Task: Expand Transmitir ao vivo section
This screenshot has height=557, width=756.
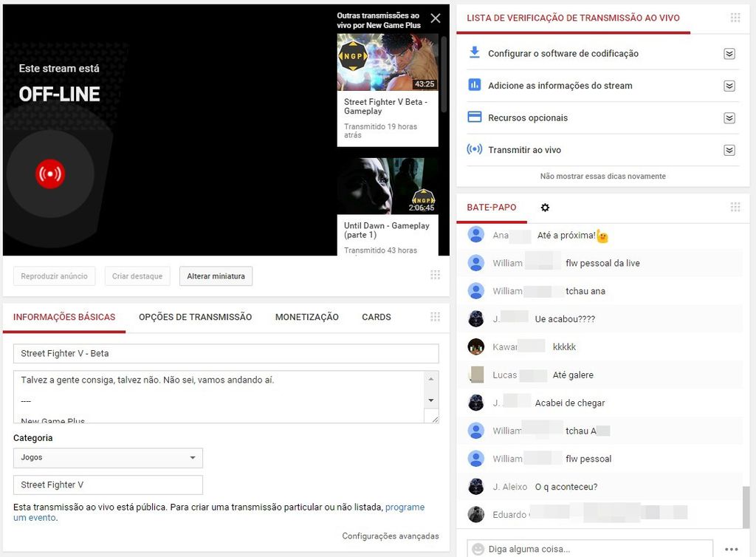Action: click(x=729, y=151)
